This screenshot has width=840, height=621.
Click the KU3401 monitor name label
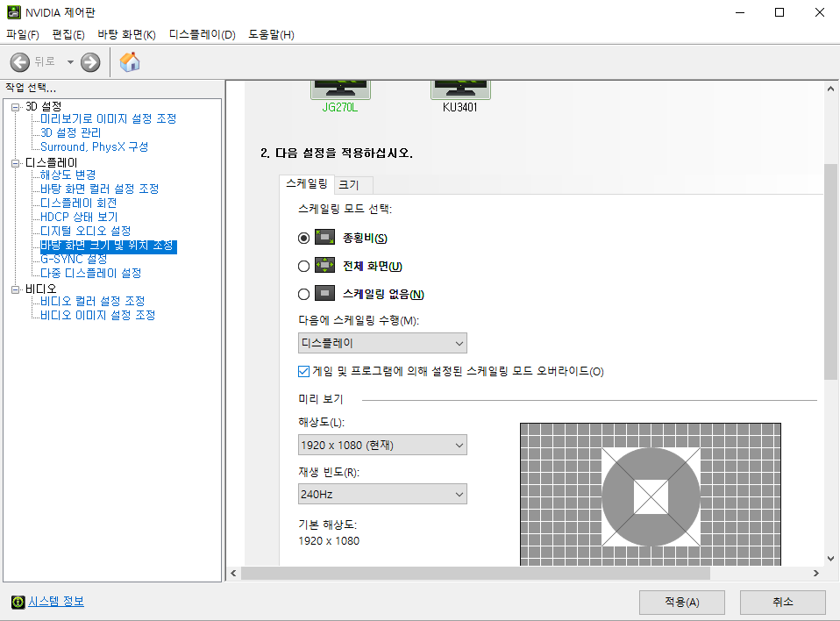click(459, 107)
